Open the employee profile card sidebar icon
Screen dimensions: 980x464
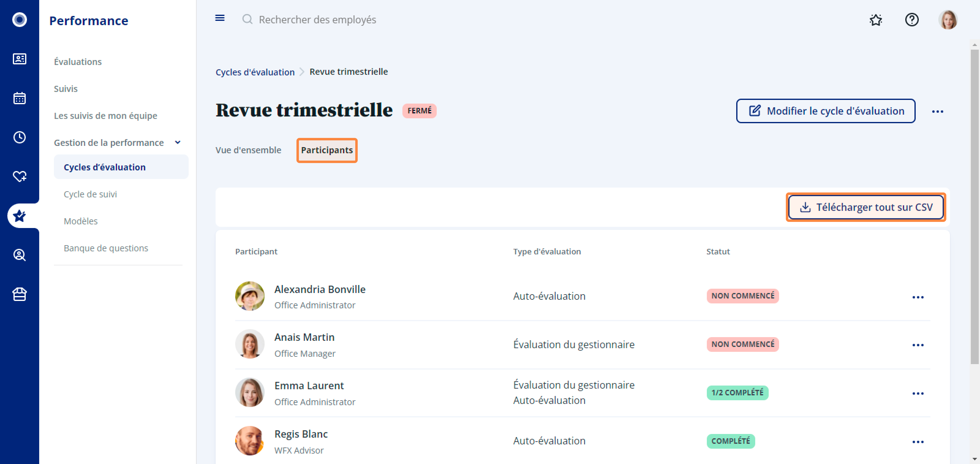(x=19, y=59)
